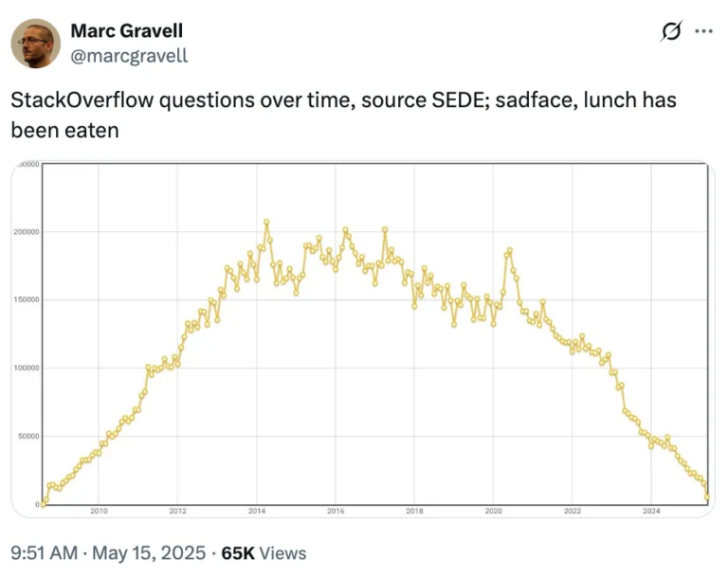Click the 2020 x-axis label
The height and width of the screenshot is (578, 728).
pos(493,512)
